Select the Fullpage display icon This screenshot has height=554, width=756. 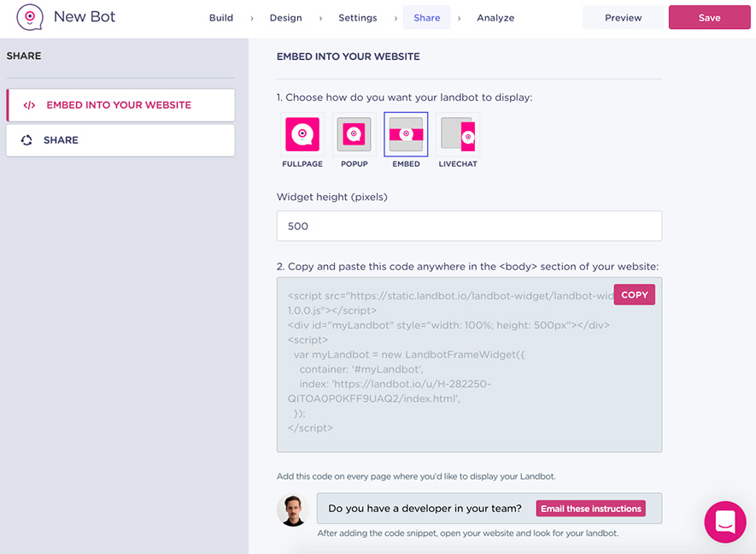click(x=302, y=134)
